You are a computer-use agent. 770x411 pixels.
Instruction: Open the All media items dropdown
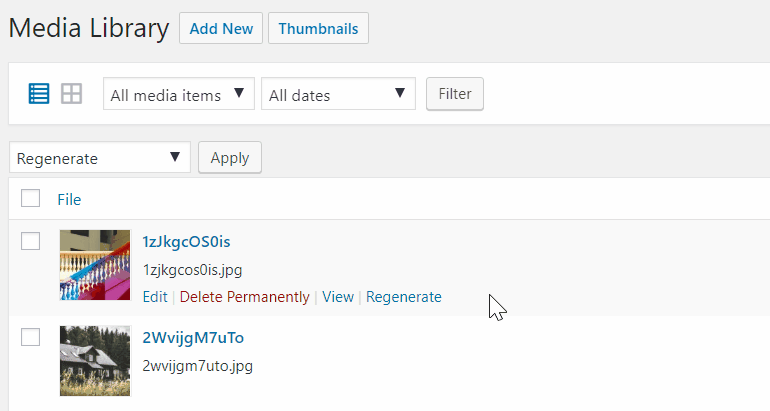pyautogui.click(x=179, y=94)
